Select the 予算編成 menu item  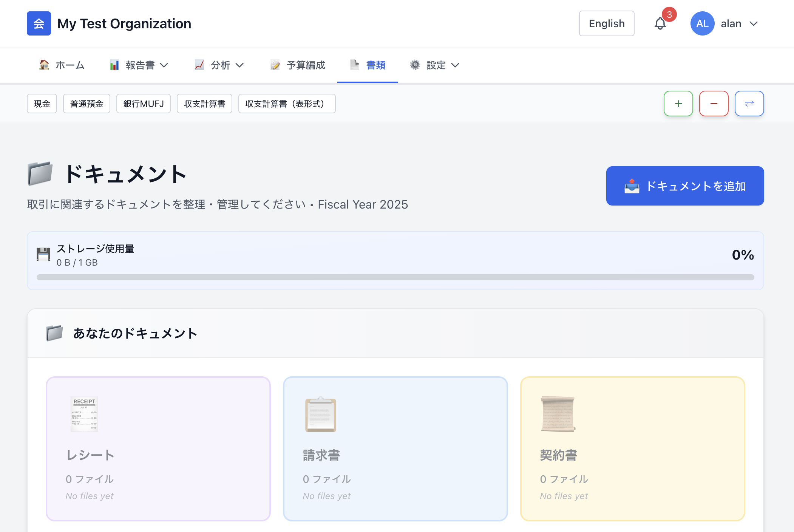click(298, 65)
